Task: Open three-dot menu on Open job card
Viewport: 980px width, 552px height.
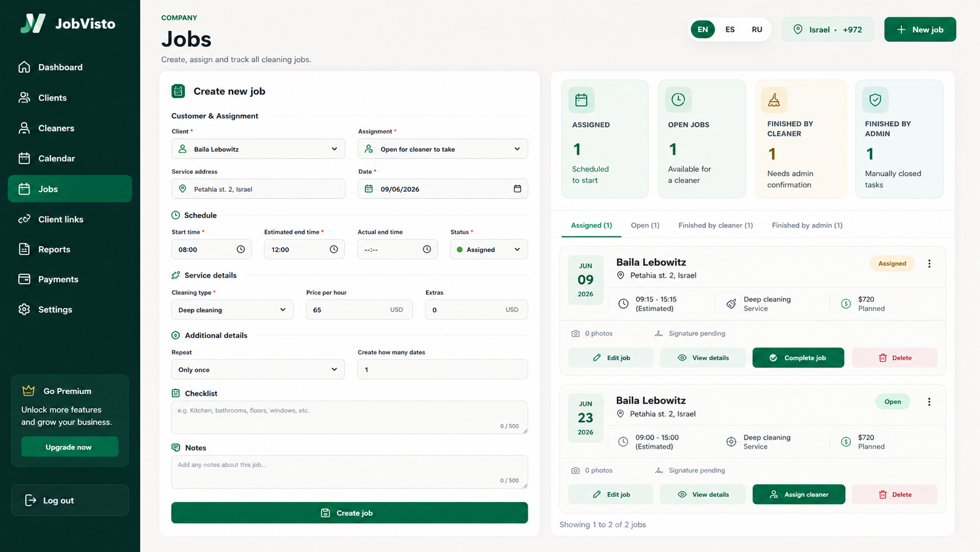Action: click(x=929, y=402)
